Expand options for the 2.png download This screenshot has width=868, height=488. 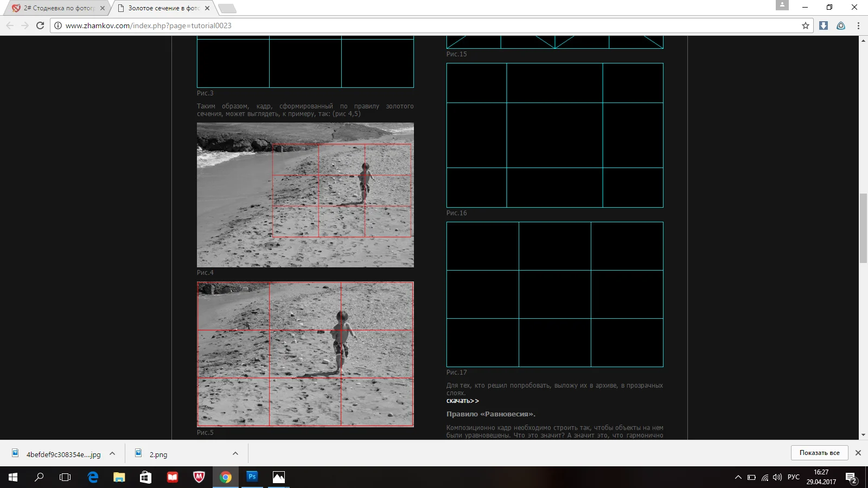click(235, 454)
